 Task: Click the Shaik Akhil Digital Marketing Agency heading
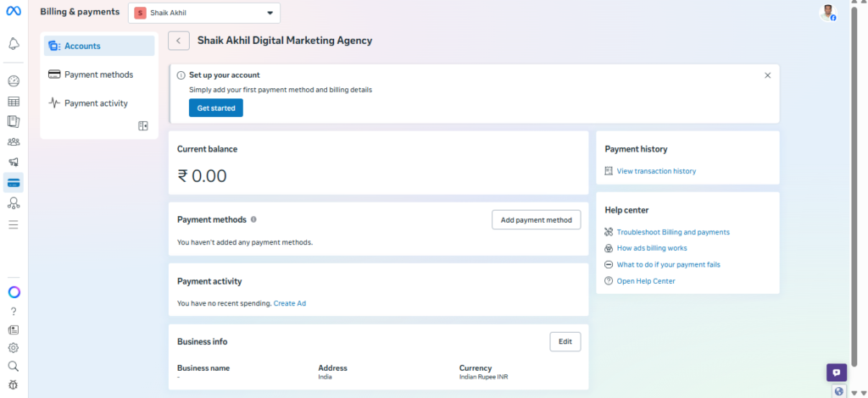pos(285,41)
